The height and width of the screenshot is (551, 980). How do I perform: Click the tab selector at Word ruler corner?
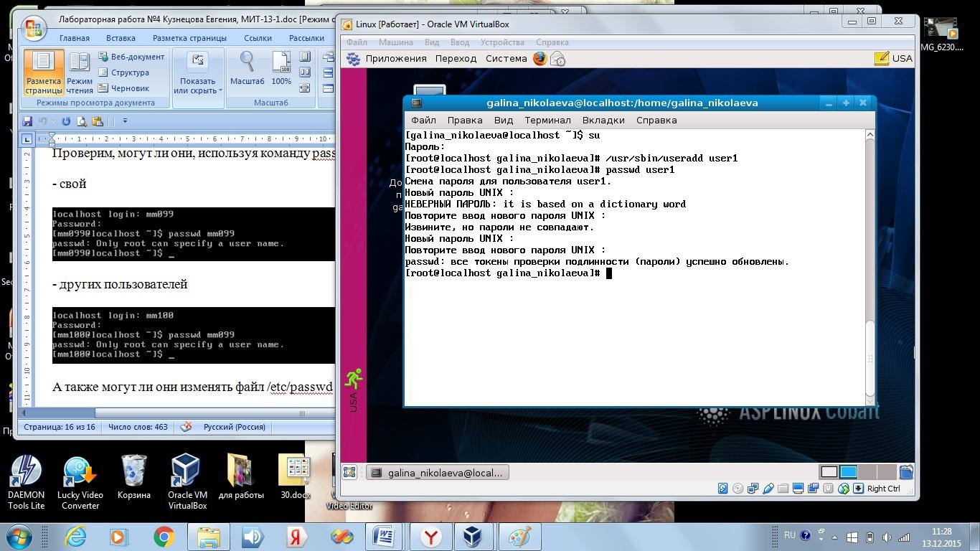(x=27, y=139)
